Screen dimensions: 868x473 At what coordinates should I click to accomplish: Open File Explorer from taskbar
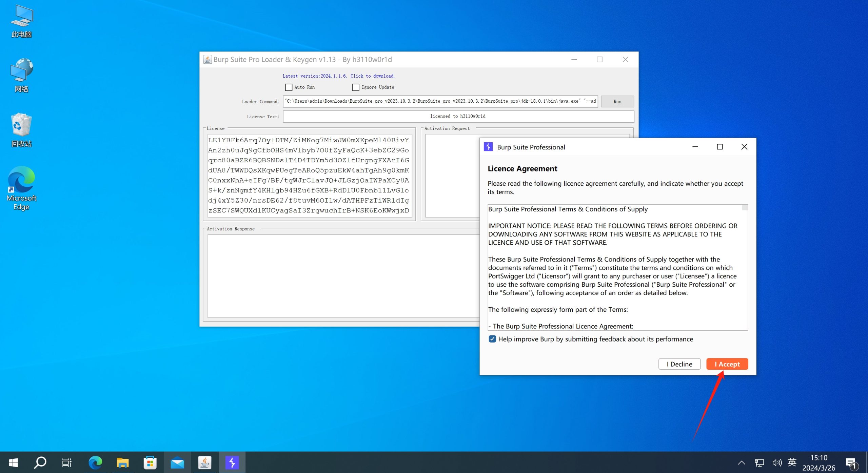[x=122, y=462]
